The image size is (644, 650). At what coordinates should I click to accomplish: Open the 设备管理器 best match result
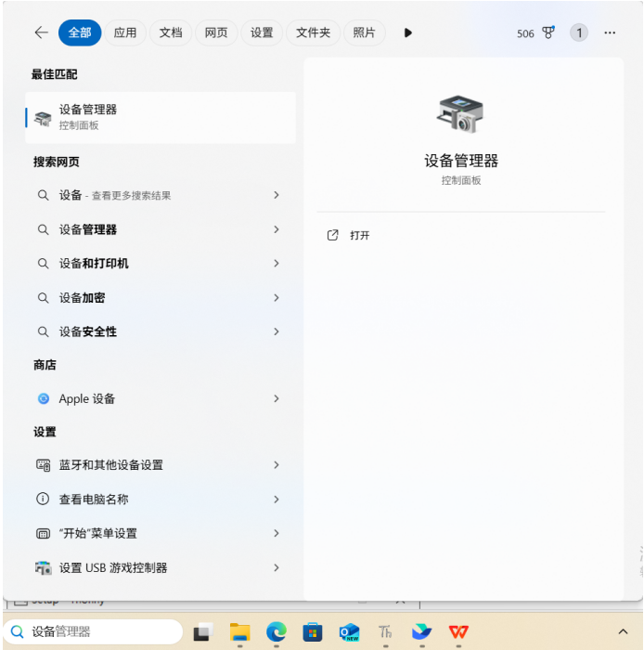(161, 117)
